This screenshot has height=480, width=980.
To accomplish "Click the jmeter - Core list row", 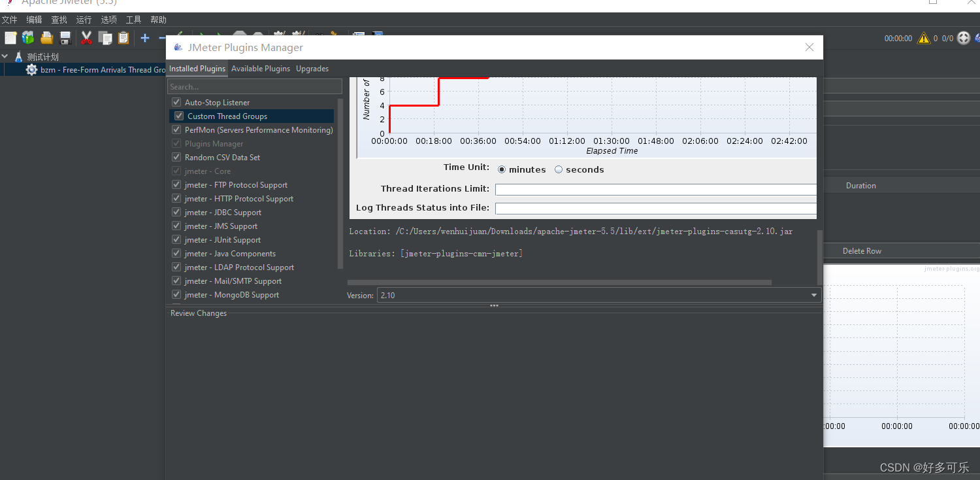I will [253, 171].
